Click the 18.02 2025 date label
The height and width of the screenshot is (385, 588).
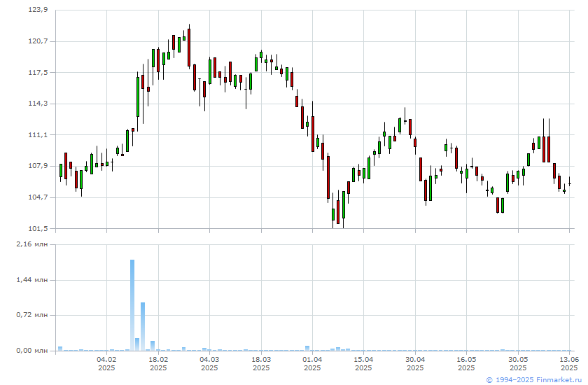coord(158,363)
